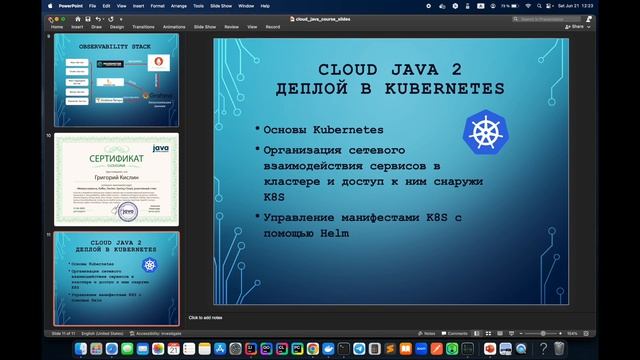Switch to Normal view in the status bar
Screen dimensions: 640x360
pos(477,333)
